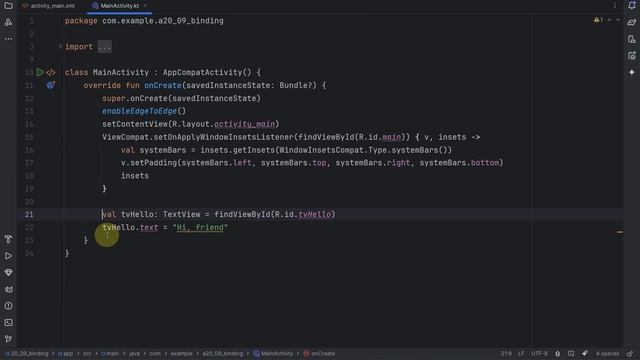Click the 20_09_binding breadcrumb

click(27, 353)
